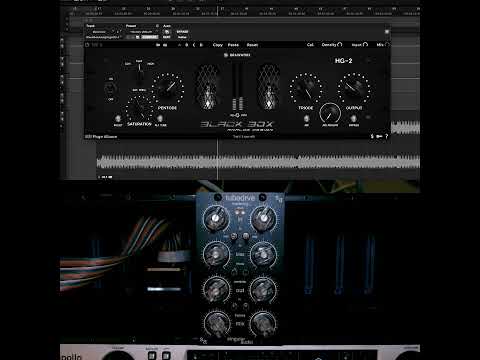Click the audio waveform clip in timeline
Image resolution: width=480 pixels, height=360 pixels.
pyautogui.click(x=258, y=161)
